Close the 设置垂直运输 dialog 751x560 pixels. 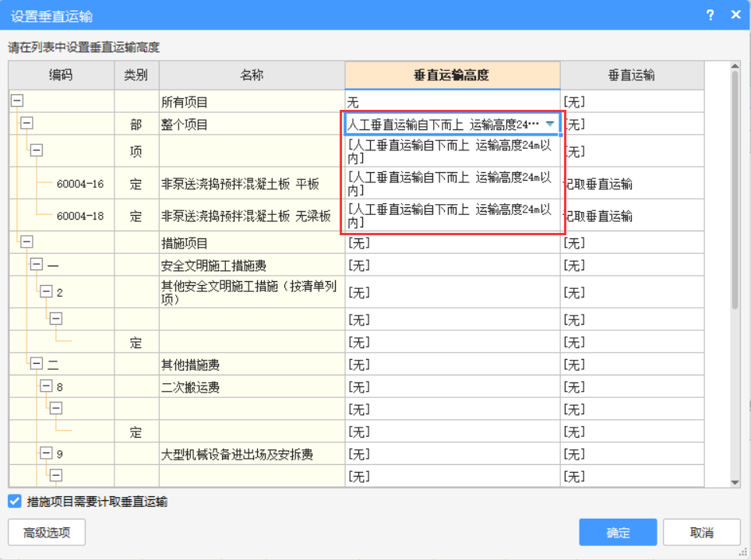[735, 15]
